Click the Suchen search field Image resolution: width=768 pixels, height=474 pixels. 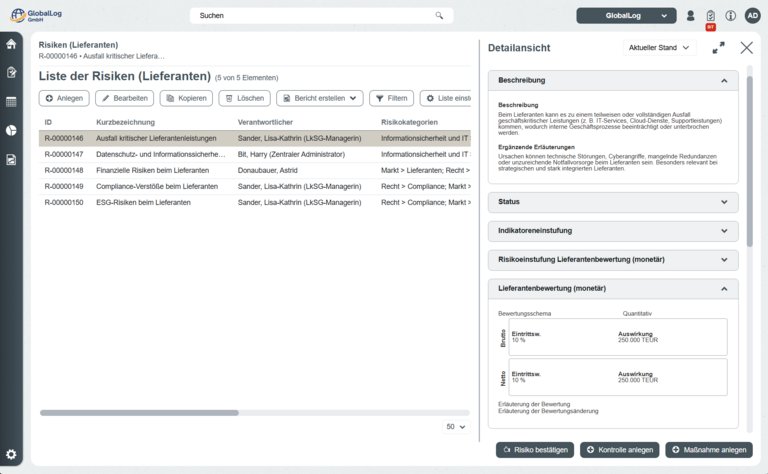point(320,16)
